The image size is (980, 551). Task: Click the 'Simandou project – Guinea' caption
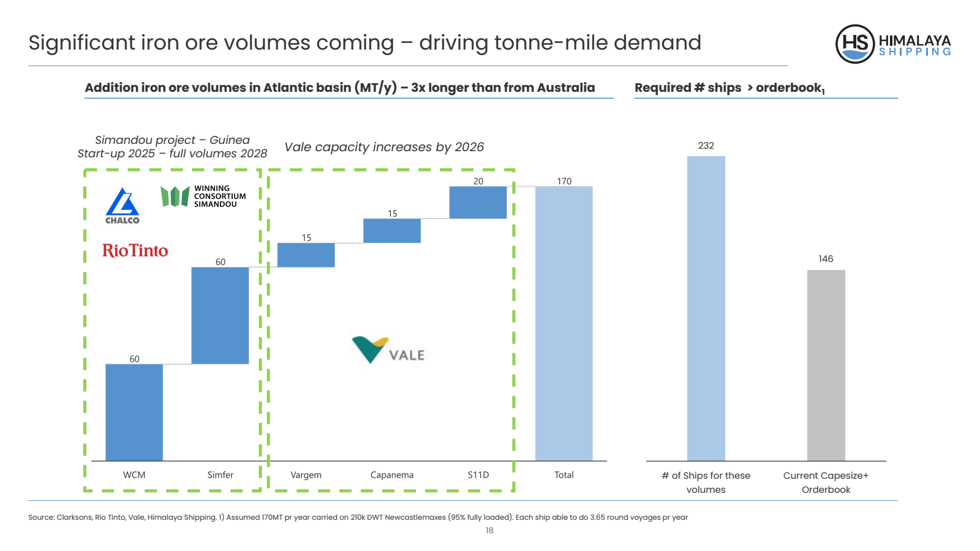[172, 140]
